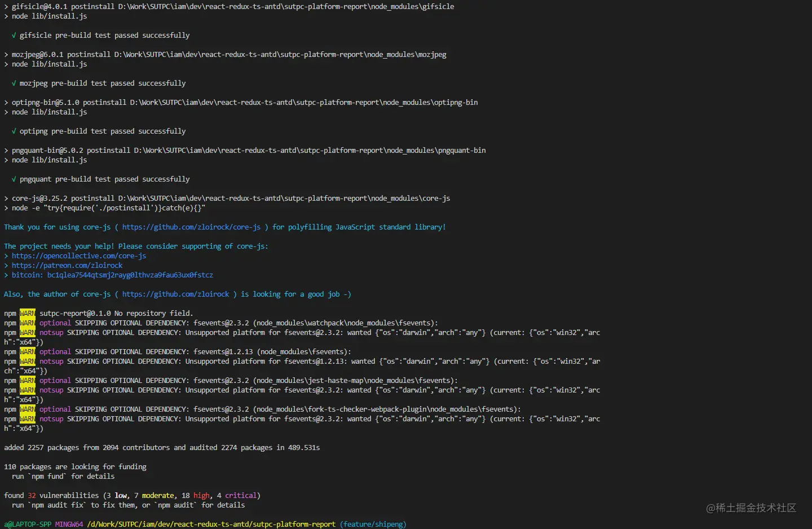Open the opencollective.com/core-js link

coord(79,256)
